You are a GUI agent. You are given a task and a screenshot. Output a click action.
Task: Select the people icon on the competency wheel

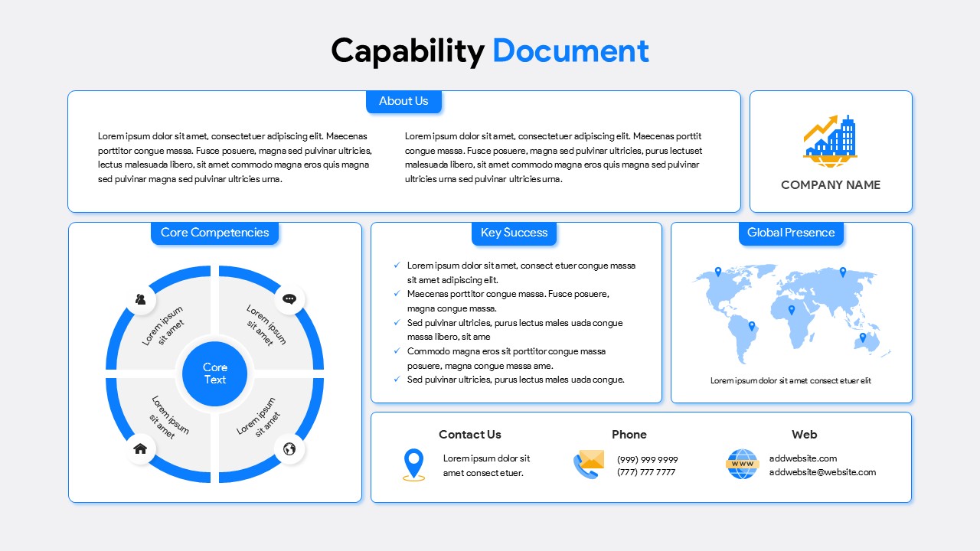(x=140, y=299)
